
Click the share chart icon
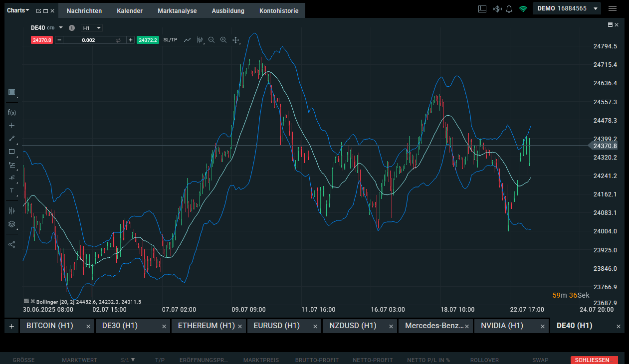tap(12, 244)
